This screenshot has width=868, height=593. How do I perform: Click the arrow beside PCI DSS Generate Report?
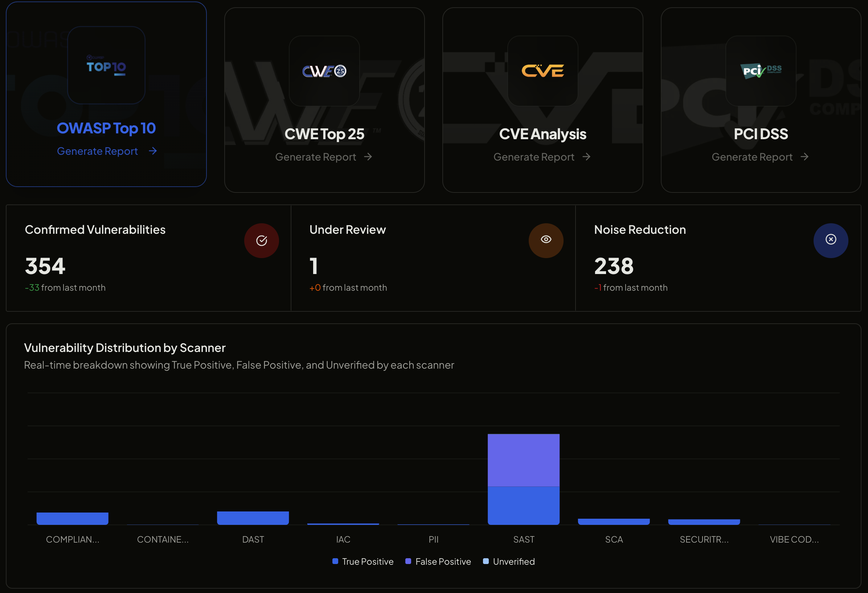click(805, 157)
